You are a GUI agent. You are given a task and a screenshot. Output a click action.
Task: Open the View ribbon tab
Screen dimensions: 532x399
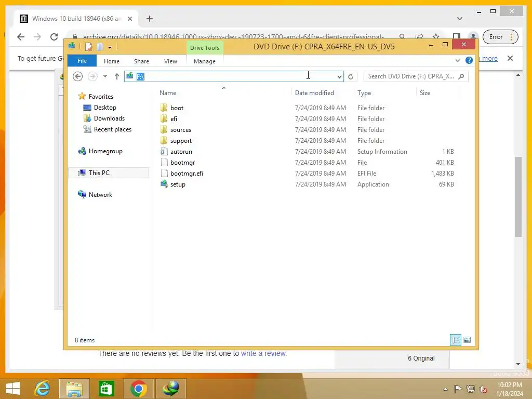click(170, 61)
